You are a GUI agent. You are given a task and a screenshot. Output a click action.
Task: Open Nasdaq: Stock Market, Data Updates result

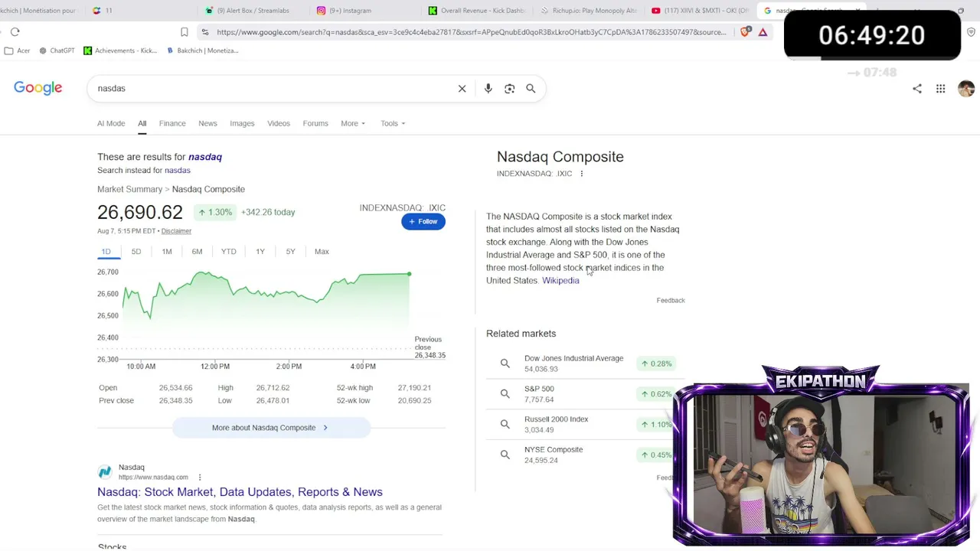240,492
